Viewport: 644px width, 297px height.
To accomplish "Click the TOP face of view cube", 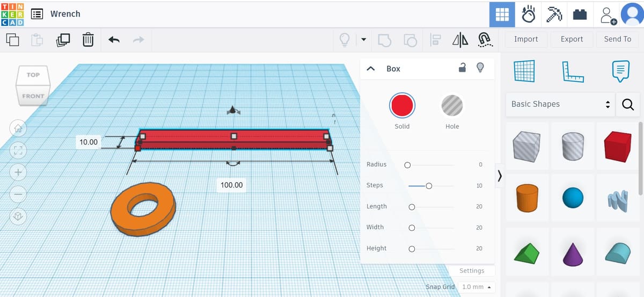I will [x=33, y=75].
